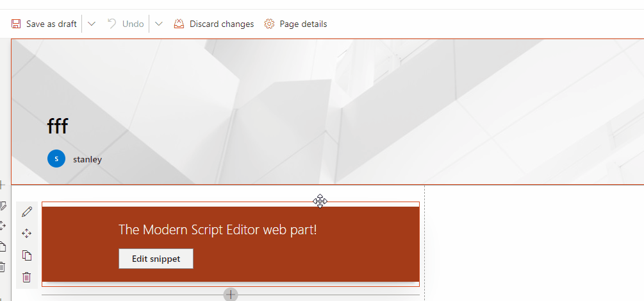
Task: Delete the Script Editor web part
Action: (x=27, y=277)
